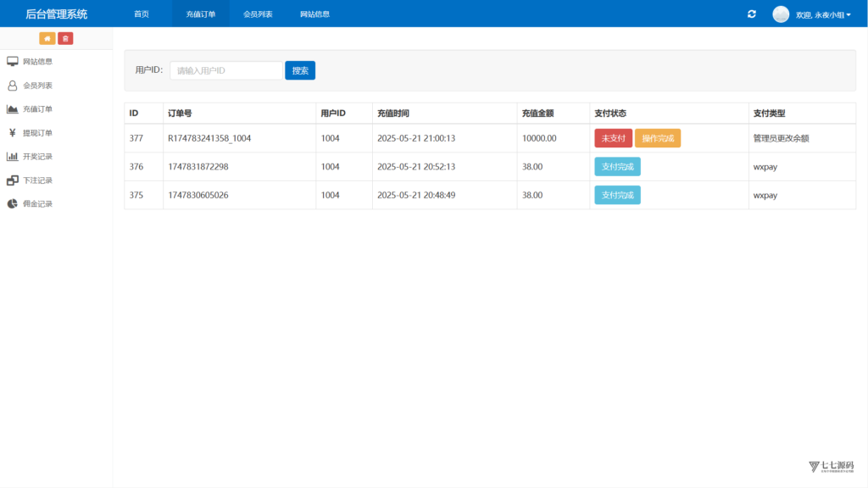Click the blue 搜索 button

300,70
